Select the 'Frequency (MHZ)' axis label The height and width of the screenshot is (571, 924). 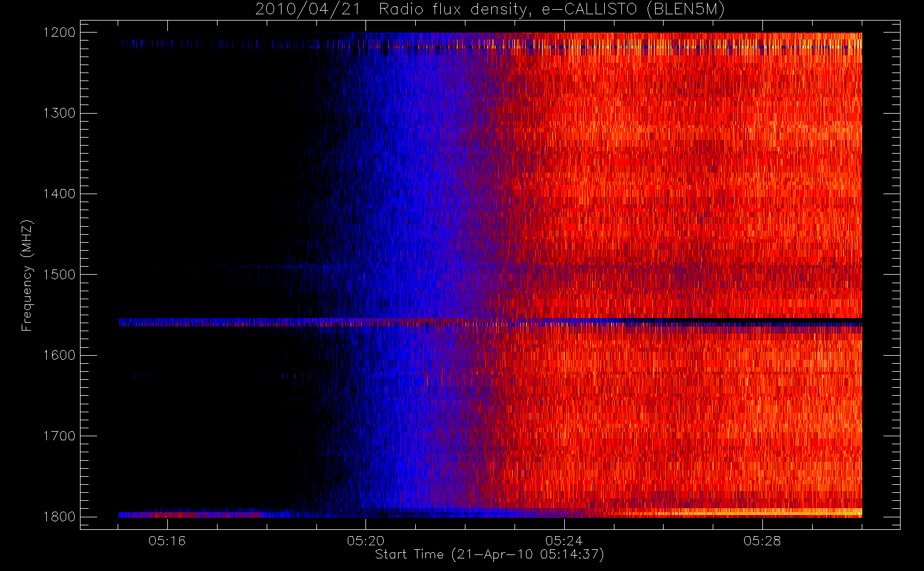tap(27, 275)
